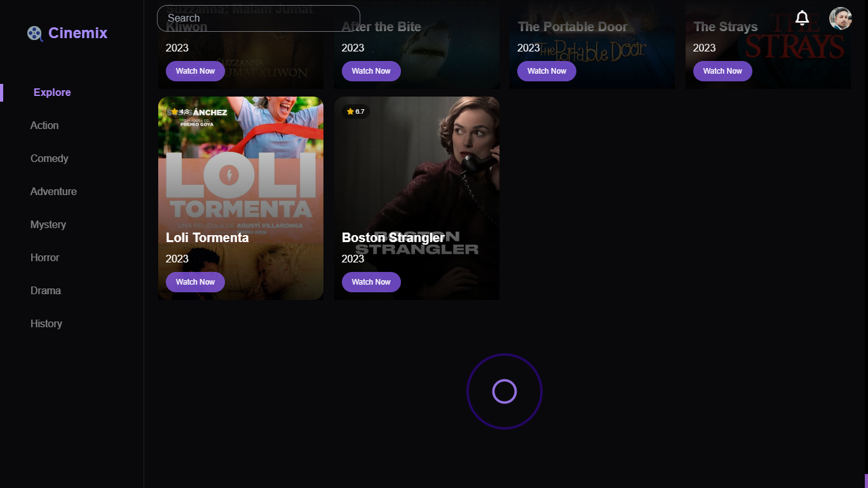Click the 2023 year under Loli Tormenta
This screenshot has height=488, width=868.
click(177, 259)
